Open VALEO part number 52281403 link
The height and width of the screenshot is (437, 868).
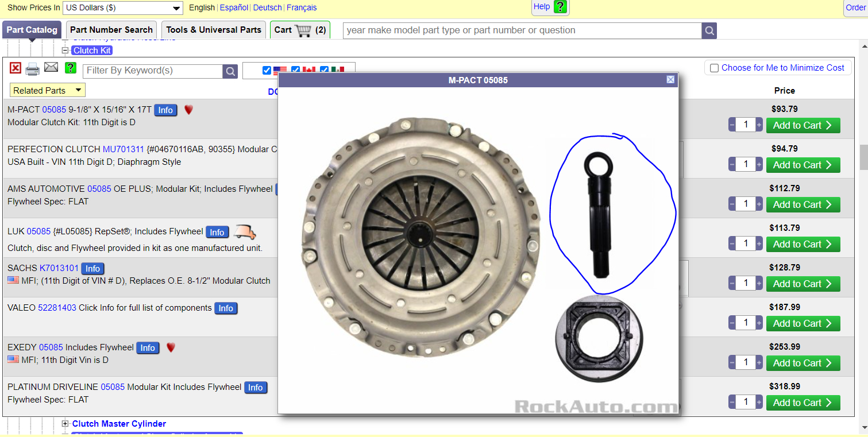[x=57, y=308]
